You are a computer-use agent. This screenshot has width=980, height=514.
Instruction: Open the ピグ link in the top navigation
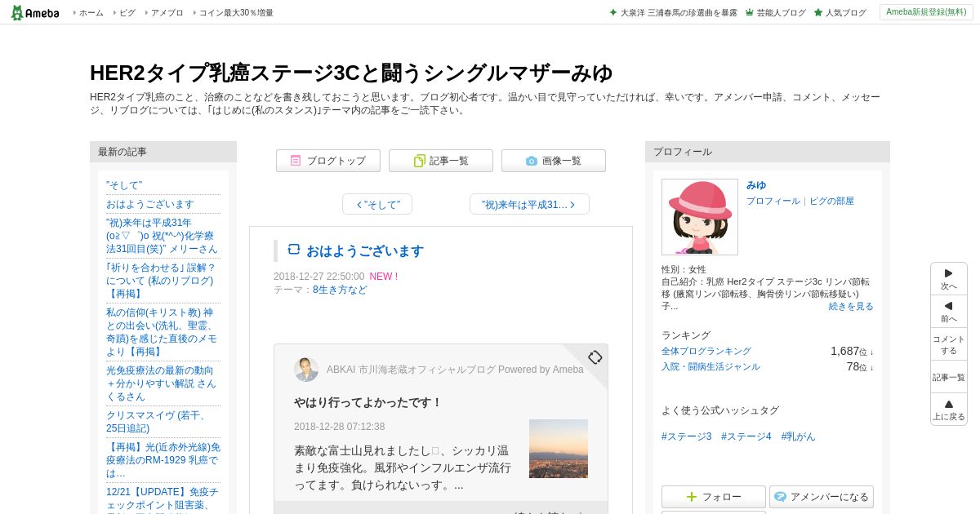tap(127, 13)
